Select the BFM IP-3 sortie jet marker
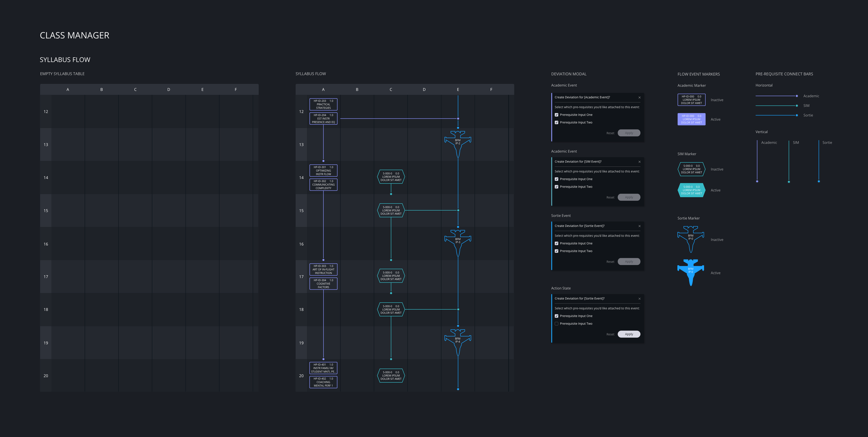This screenshot has height=437, width=868. [458, 241]
